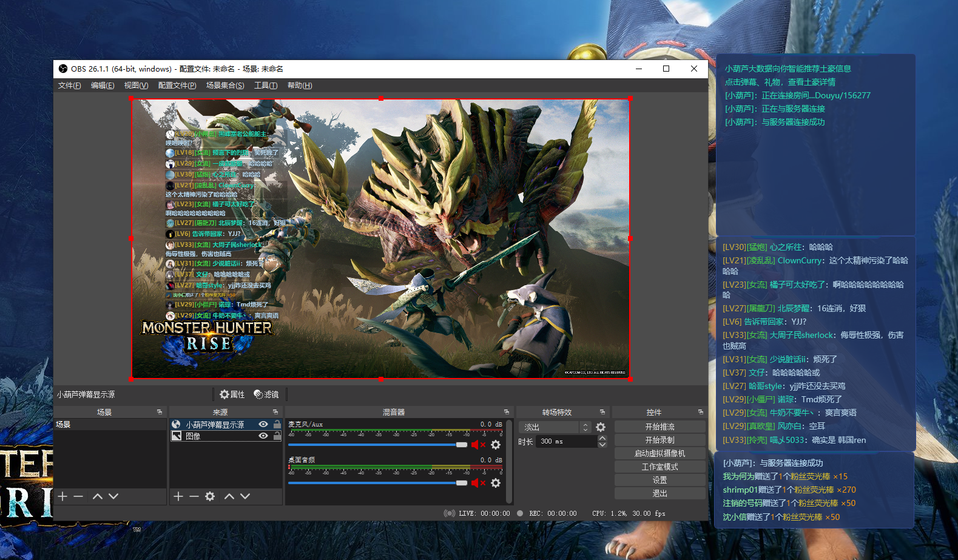The height and width of the screenshot is (560, 958).
Task: Move the selected source up
Action: (229, 496)
